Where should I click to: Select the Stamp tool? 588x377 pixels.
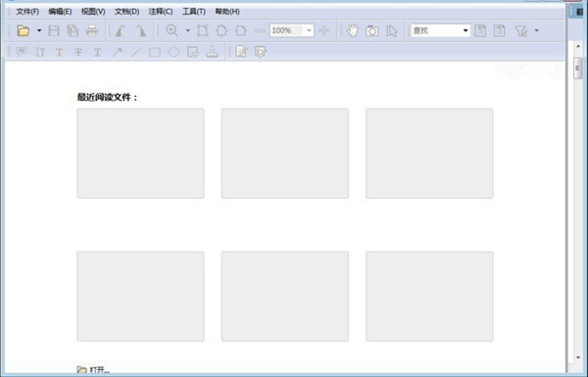click(x=213, y=52)
